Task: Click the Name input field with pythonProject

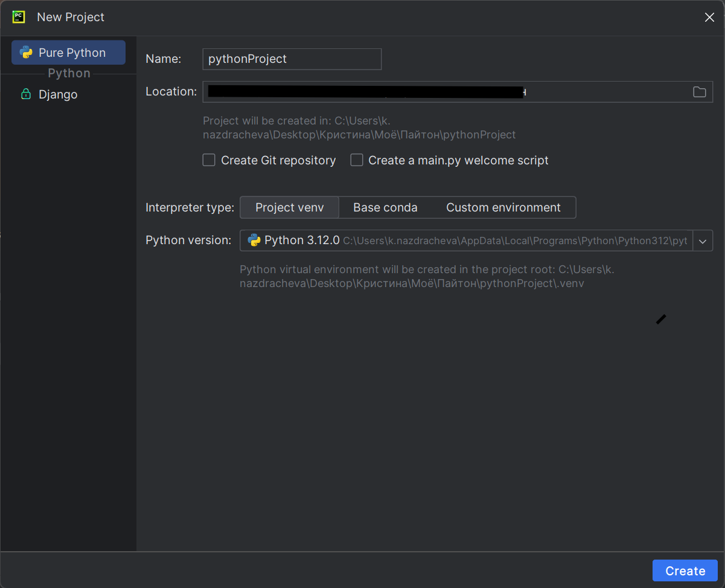Action: (x=292, y=59)
